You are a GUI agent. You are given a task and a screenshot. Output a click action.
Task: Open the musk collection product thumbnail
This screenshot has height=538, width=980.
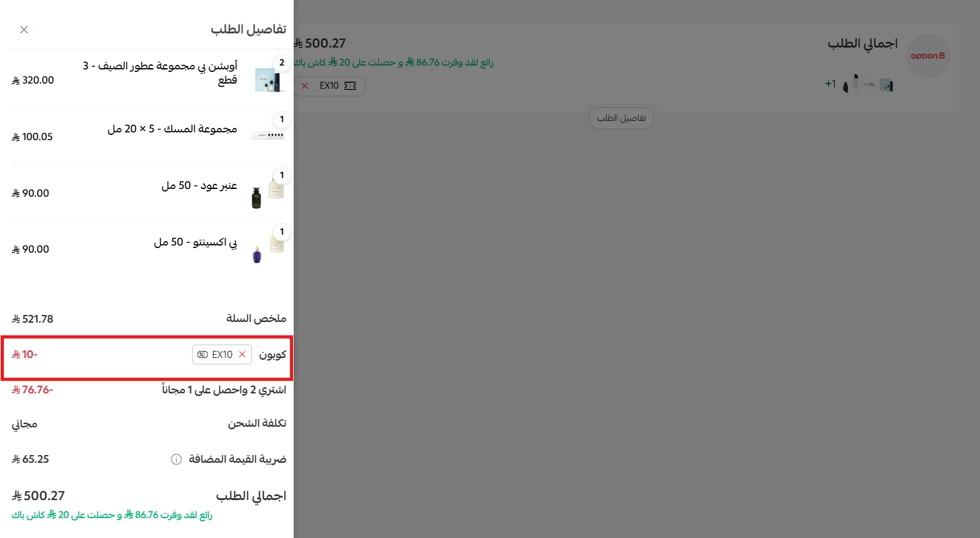tap(267, 136)
